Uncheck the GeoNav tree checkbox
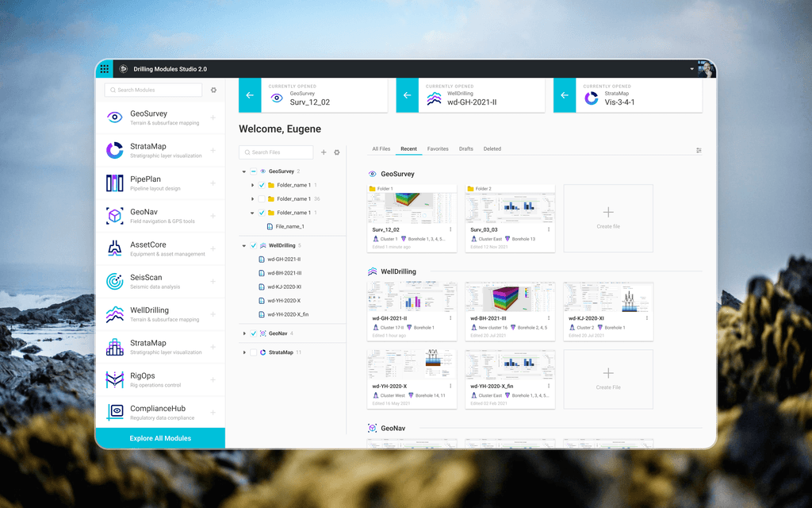The width and height of the screenshot is (812, 508). pos(253,333)
